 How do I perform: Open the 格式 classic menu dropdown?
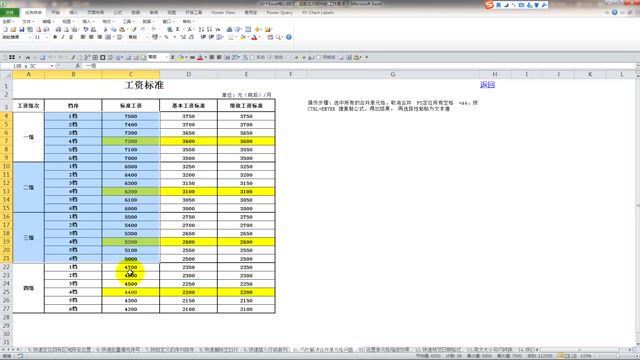point(108,21)
